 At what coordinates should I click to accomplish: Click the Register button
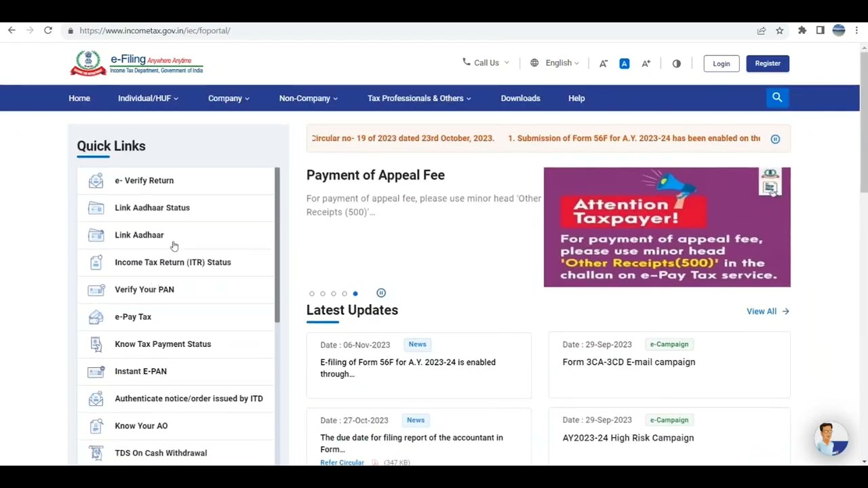pyautogui.click(x=768, y=63)
